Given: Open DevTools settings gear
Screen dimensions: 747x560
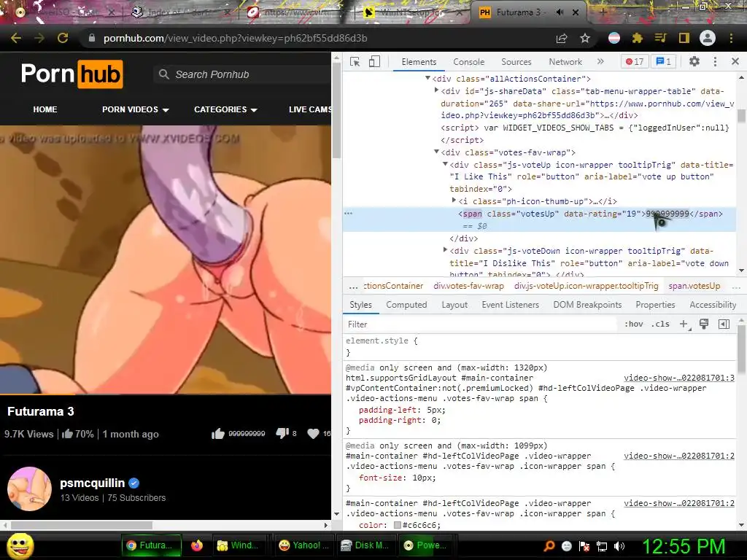Looking at the screenshot, I should (x=694, y=61).
